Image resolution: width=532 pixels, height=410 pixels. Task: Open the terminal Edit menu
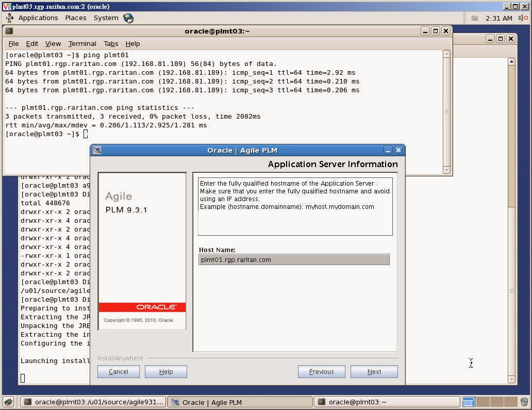32,44
